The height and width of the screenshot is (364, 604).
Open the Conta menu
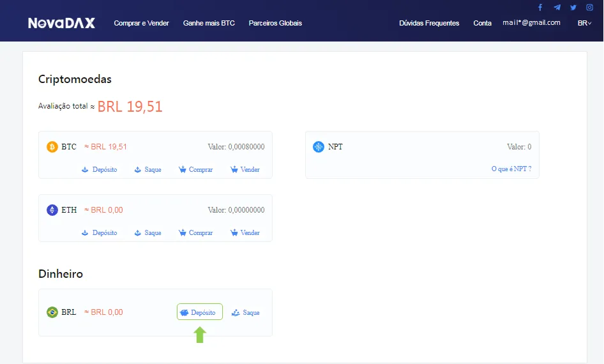(x=482, y=23)
